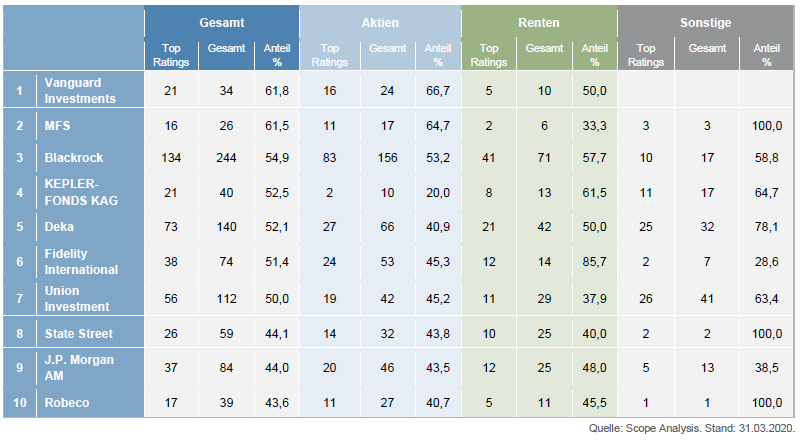Click Fidelity's Renten Anteil value 85,7
The image size is (802, 440).
coord(594,263)
